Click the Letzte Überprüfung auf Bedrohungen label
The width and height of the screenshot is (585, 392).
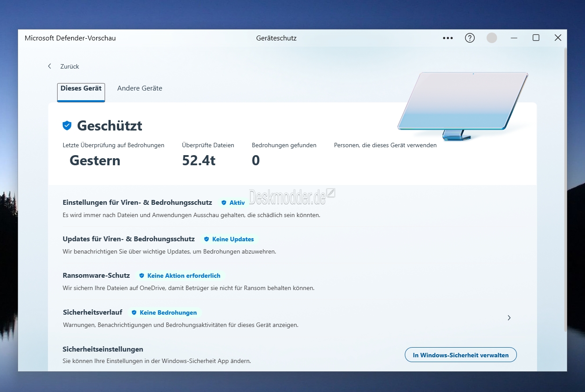[x=113, y=145]
